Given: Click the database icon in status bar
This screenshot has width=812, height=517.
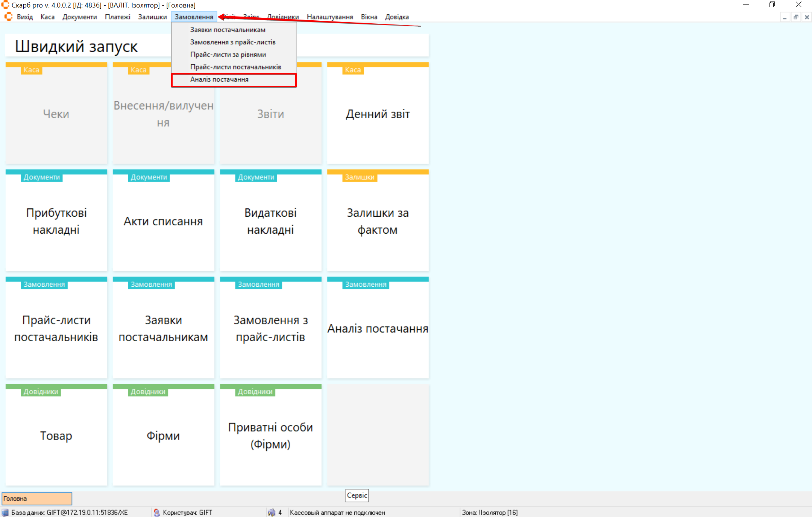Looking at the screenshot, I should point(5,512).
